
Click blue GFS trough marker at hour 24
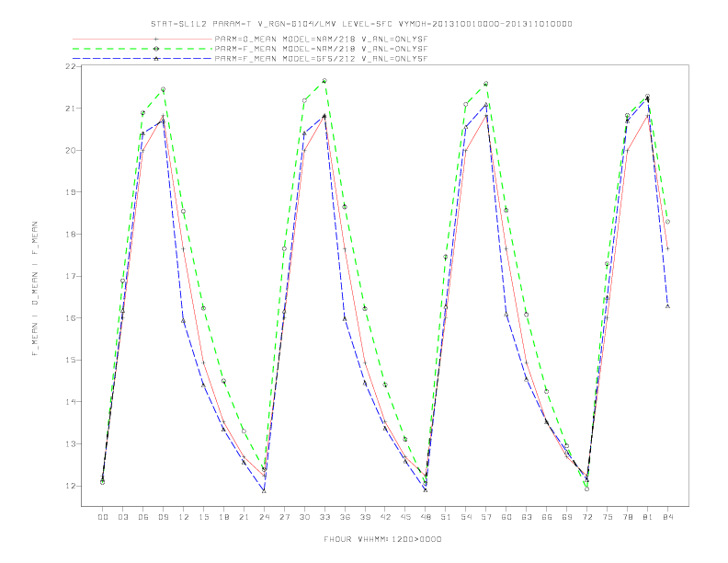pos(264,490)
